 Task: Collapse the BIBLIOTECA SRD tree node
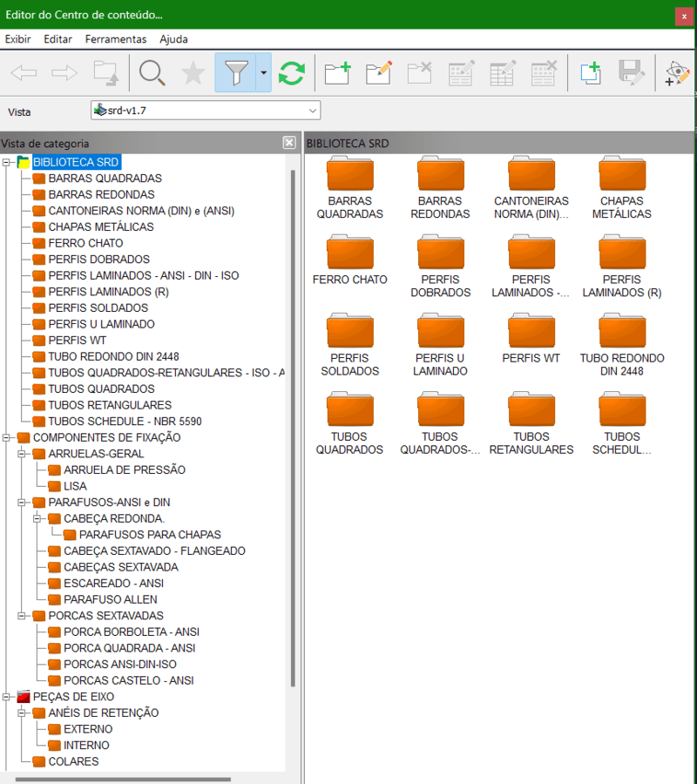6,162
